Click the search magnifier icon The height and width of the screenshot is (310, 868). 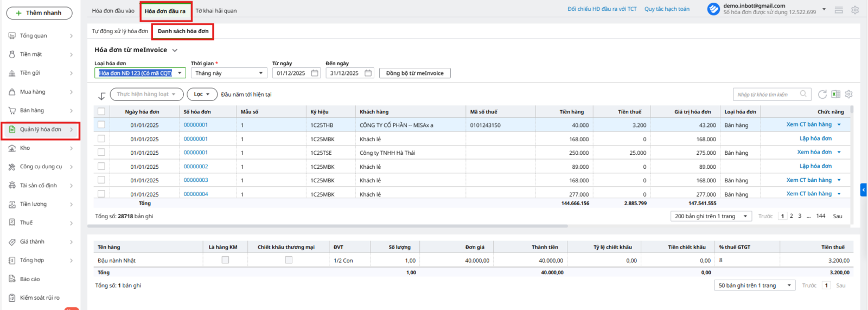[x=803, y=94]
